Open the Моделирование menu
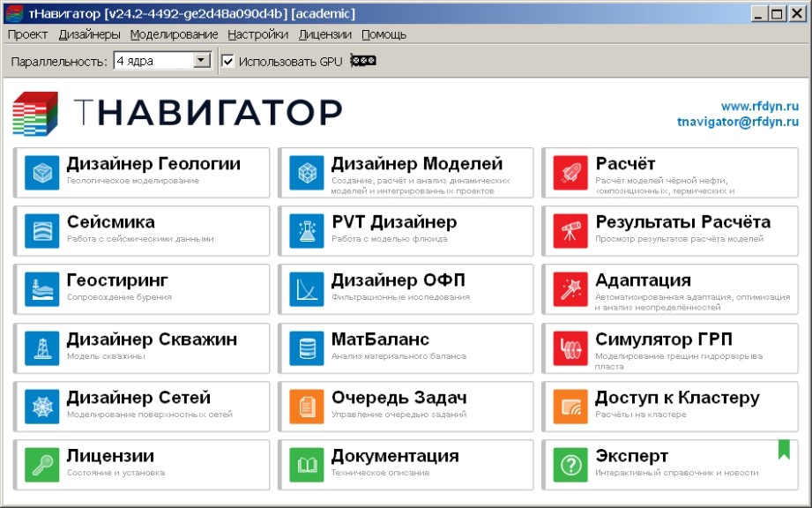Image resolution: width=812 pixels, height=508 pixels. (x=174, y=34)
